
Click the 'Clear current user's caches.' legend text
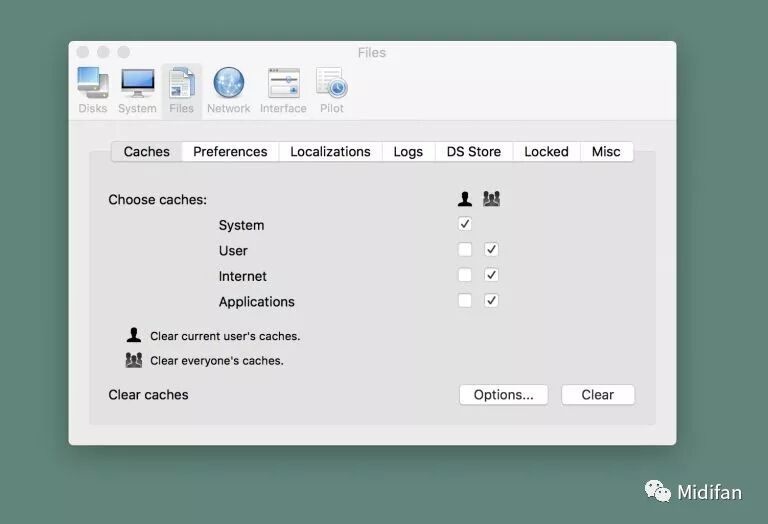225,336
